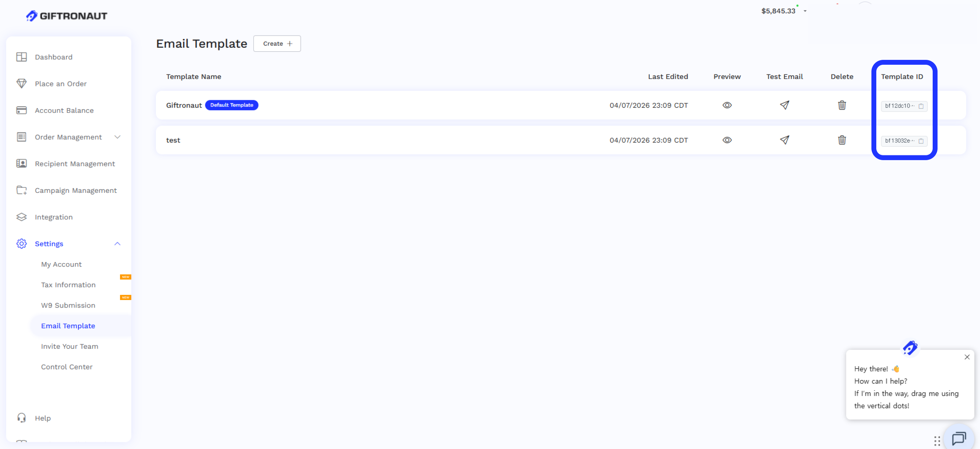Click the Help headset icon

tap(22, 418)
